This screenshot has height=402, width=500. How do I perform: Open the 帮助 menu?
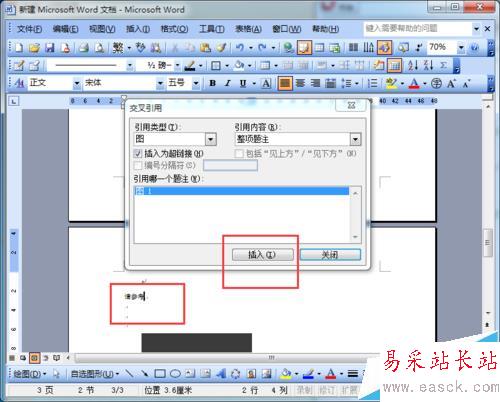pyautogui.click(x=325, y=29)
